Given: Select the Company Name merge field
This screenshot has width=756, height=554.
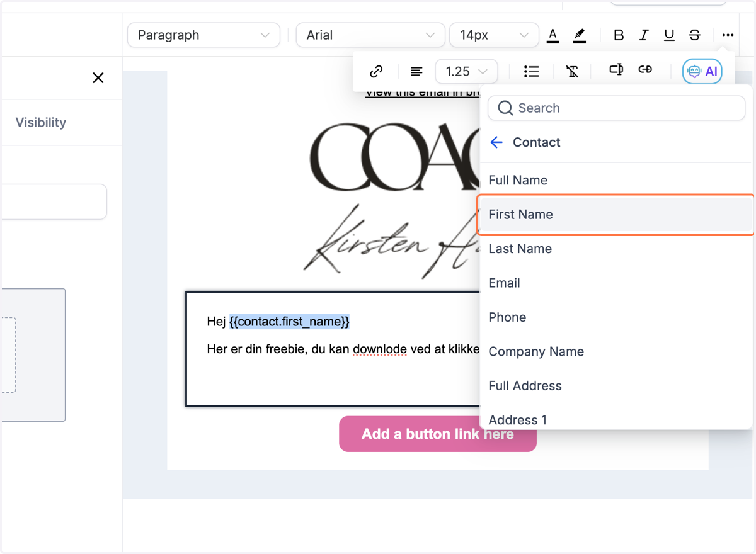Looking at the screenshot, I should (616, 352).
